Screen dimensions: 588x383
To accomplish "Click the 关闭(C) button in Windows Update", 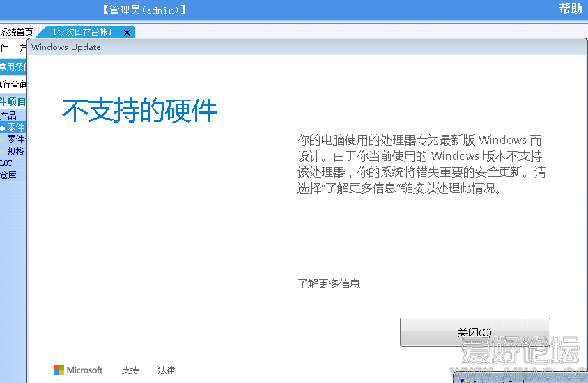I will (x=474, y=332).
